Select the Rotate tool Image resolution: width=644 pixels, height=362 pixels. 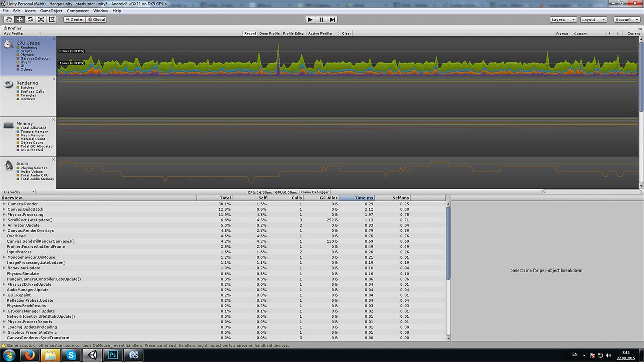coord(30,19)
